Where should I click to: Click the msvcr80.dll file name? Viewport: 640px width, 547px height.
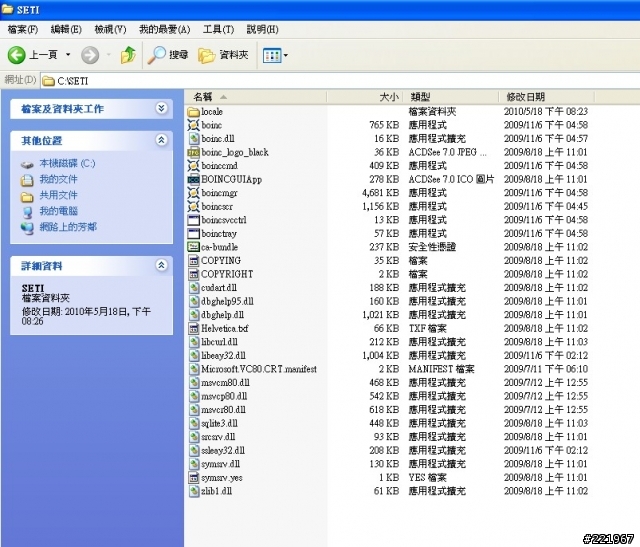[224, 410]
